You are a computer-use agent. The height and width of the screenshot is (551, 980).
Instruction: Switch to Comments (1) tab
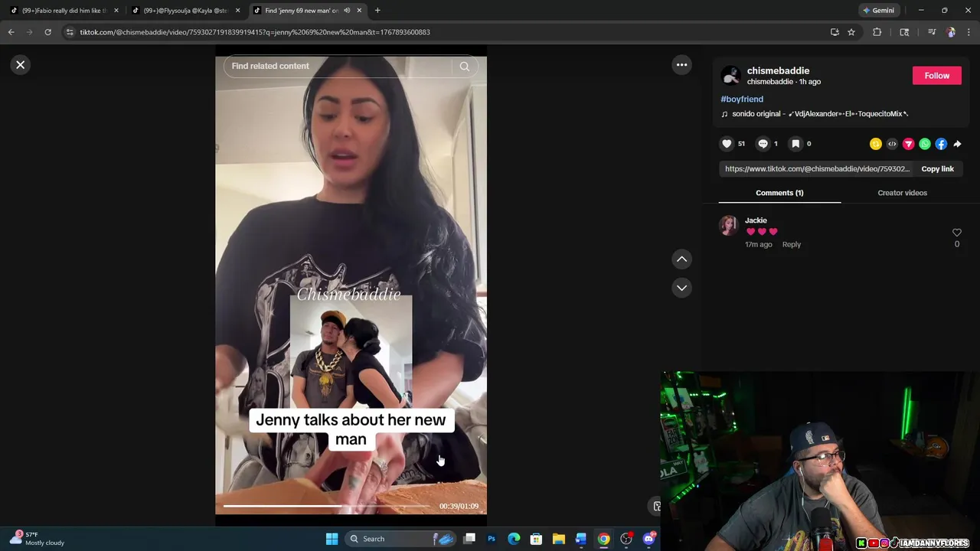click(x=779, y=193)
